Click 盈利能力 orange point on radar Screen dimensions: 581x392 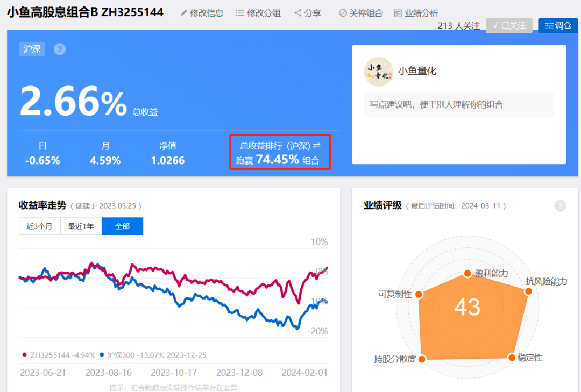[467, 274]
